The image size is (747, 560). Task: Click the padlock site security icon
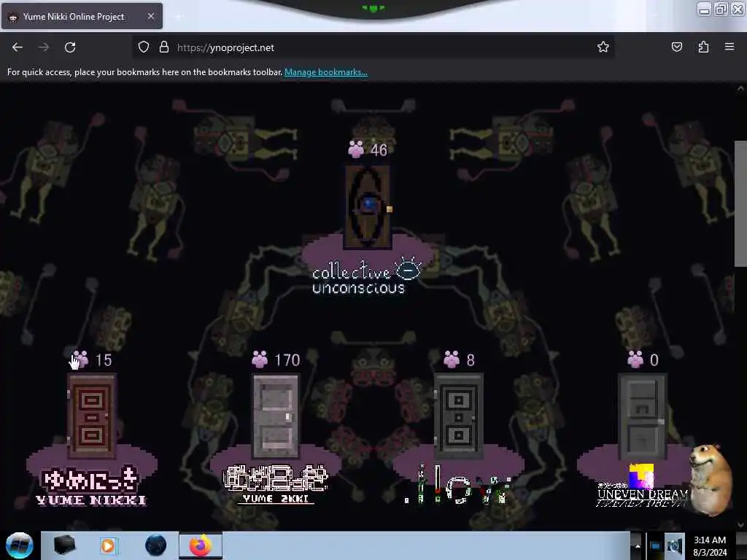pos(164,47)
